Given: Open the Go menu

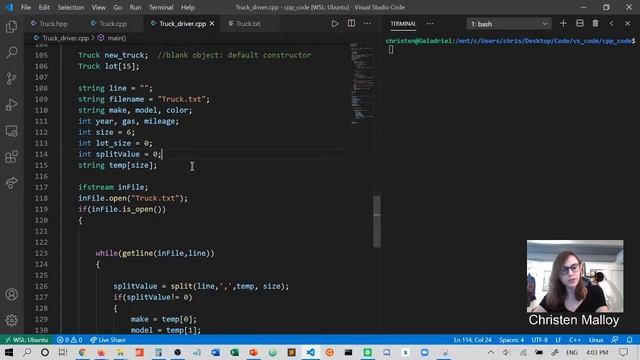Looking at the screenshot, I should click(x=118, y=7).
